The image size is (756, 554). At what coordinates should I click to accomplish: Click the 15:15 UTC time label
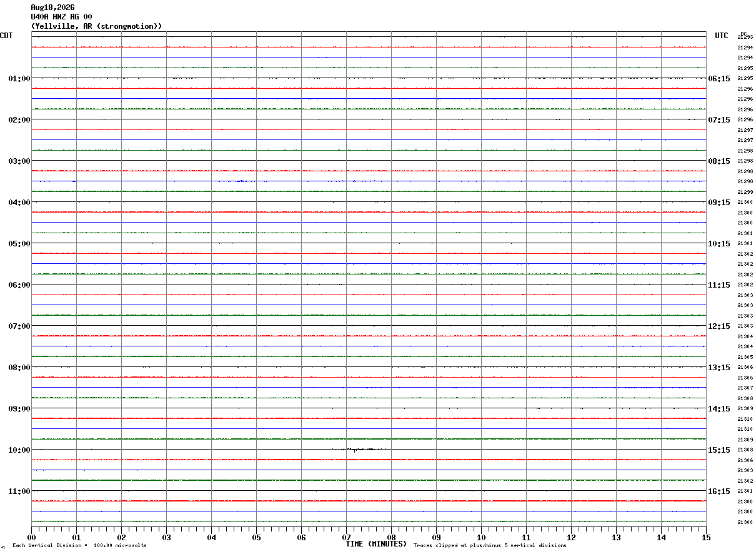(719, 450)
